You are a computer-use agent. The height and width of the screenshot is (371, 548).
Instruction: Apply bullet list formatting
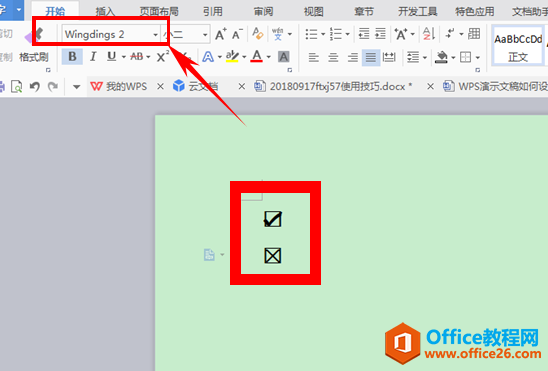pyautogui.click(x=311, y=34)
